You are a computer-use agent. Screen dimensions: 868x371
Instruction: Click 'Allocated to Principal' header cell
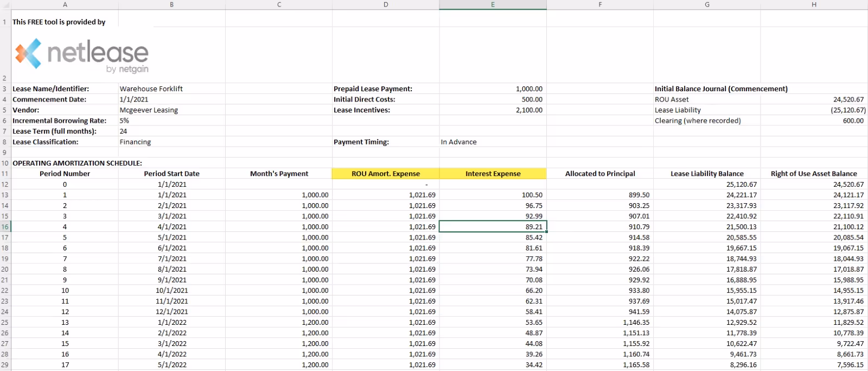pyautogui.click(x=600, y=174)
